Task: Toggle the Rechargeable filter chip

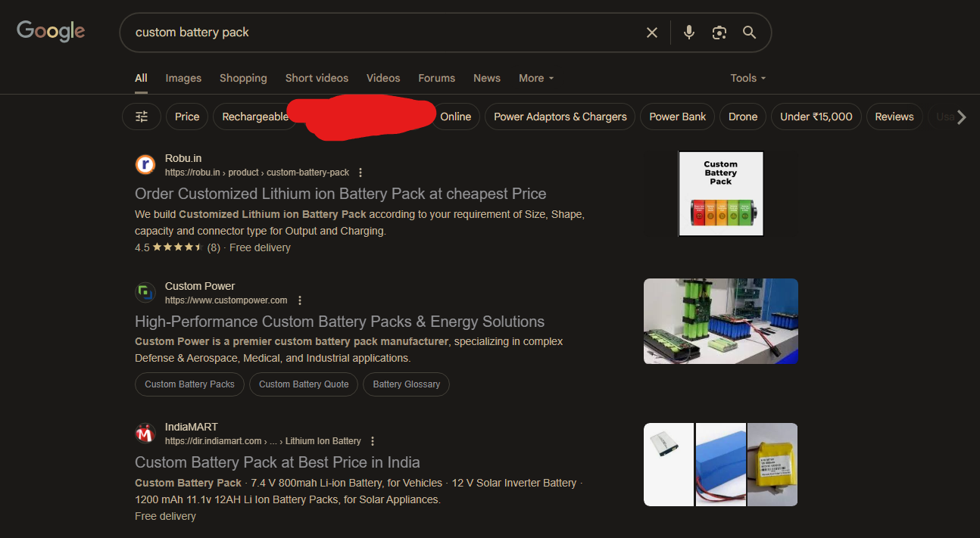Action: 255,117
